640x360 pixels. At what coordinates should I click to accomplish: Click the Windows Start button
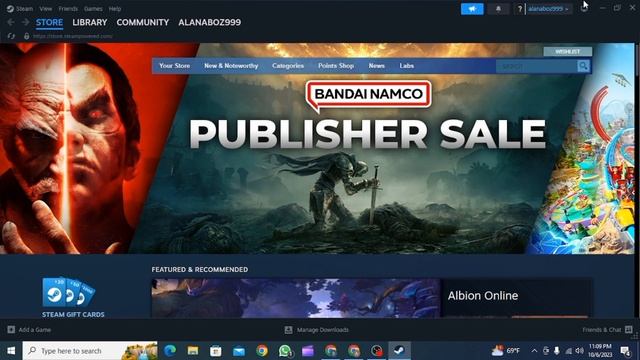coord(11,350)
